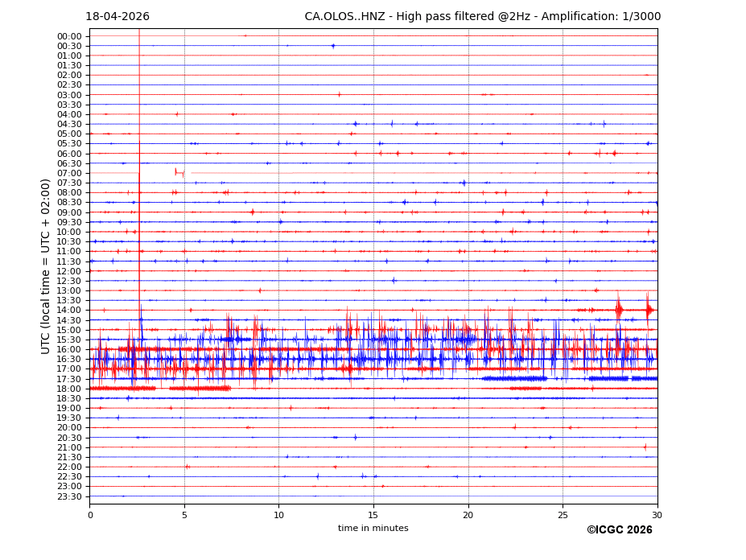Click the 23:30 row label
746x560 pixels.
tap(69, 496)
